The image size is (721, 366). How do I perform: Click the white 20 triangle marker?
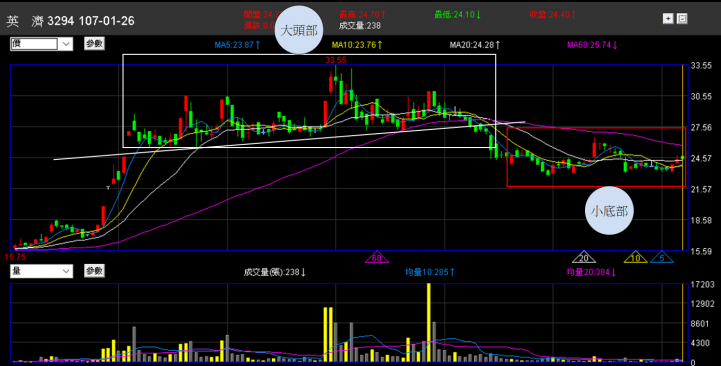[584, 257]
